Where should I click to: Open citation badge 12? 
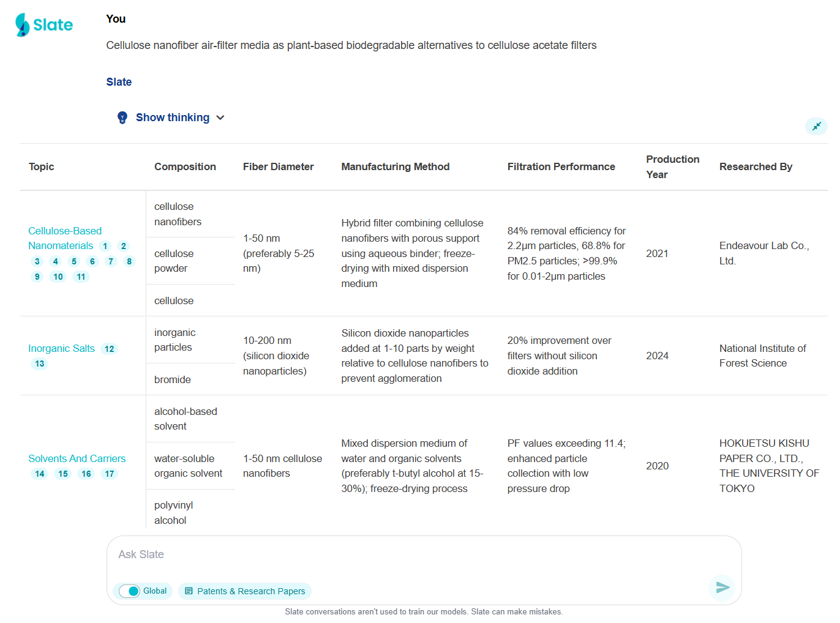(x=110, y=349)
